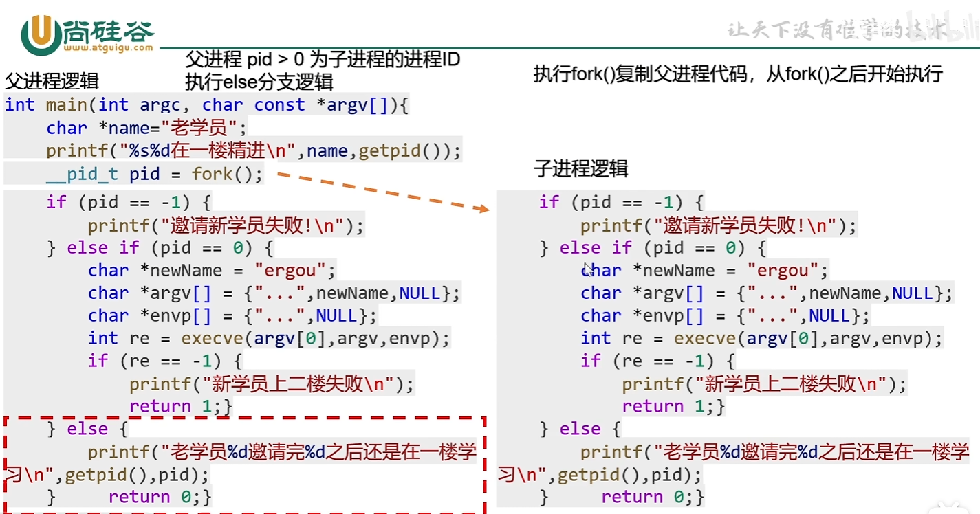This screenshot has height=514, width=980.
Task: Click char *argv[] declaration in child code
Action: pyautogui.click(x=767, y=293)
